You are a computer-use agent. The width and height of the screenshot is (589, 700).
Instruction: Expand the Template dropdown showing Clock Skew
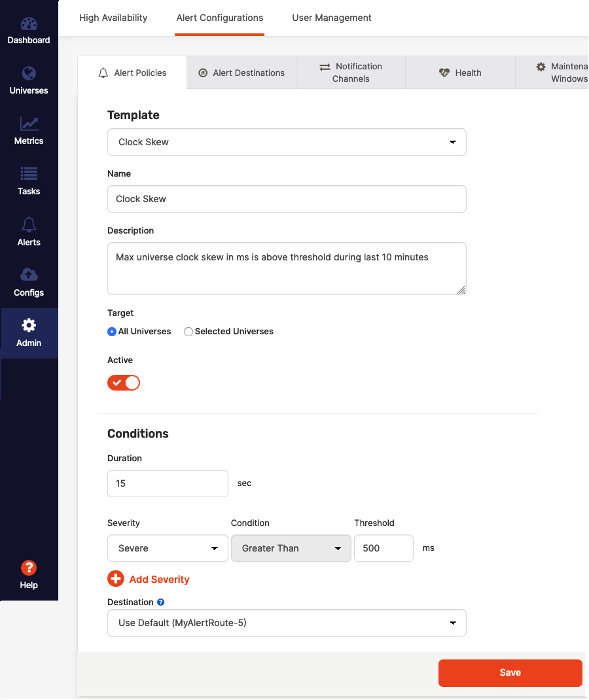tap(287, 142)
